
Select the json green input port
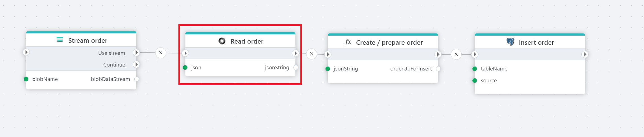point(185,67)
